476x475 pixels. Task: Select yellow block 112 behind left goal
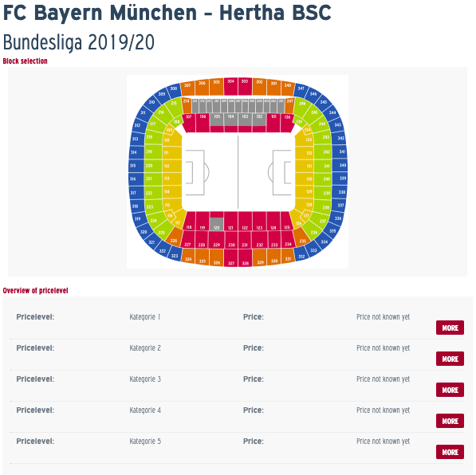(171, 166)
